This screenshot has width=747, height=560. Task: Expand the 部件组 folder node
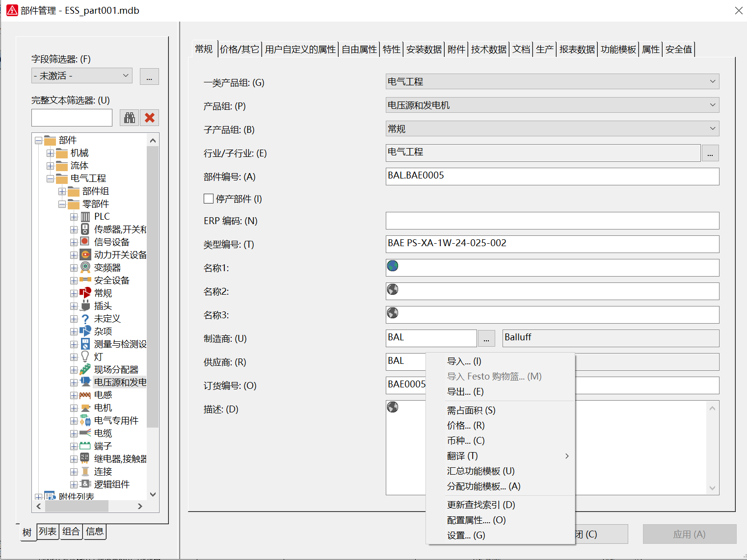tap(62, 192)
